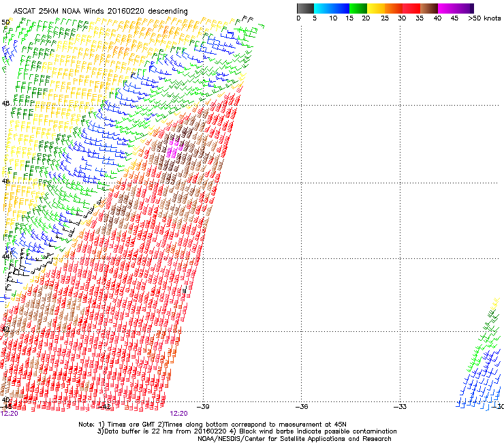Click the "15" label under the color bar
The image size is (504, 443).
point(349,18)
